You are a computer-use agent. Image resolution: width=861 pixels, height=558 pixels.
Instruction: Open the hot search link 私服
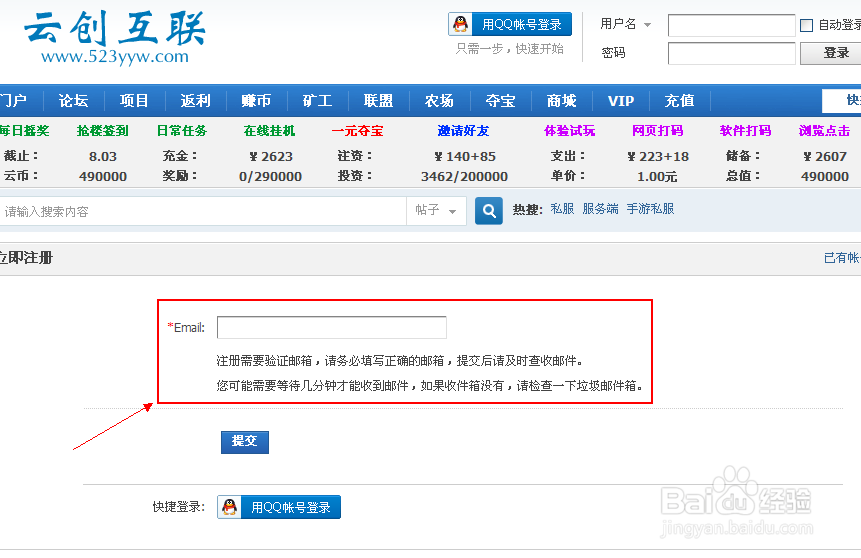562,209
